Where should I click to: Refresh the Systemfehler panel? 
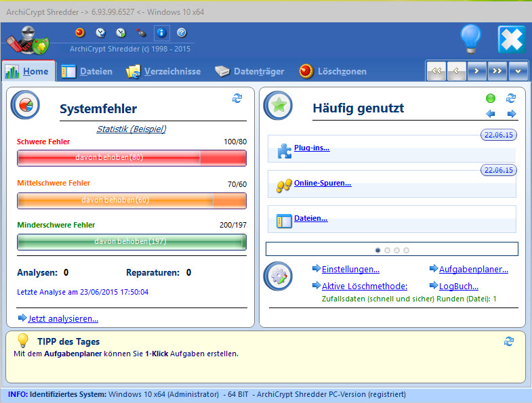[x=237, y=98]
